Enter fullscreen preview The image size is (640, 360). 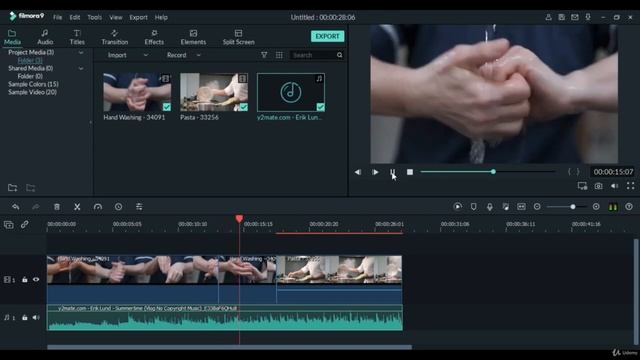(631, 186)
